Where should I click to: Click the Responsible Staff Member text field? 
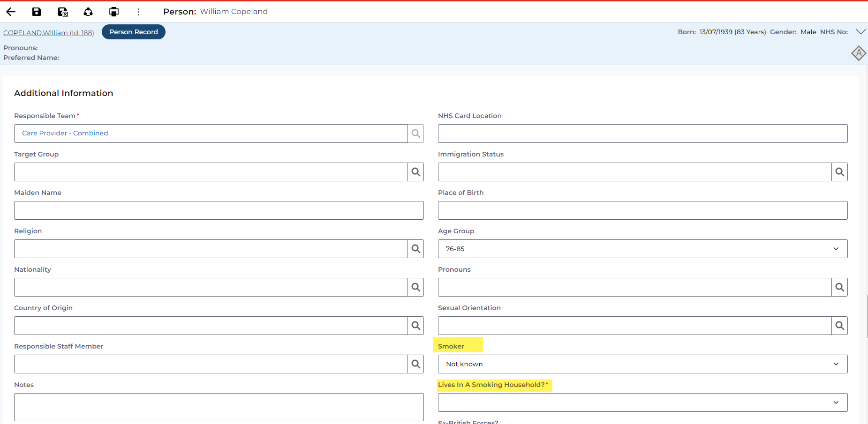(x=211, y=364)
